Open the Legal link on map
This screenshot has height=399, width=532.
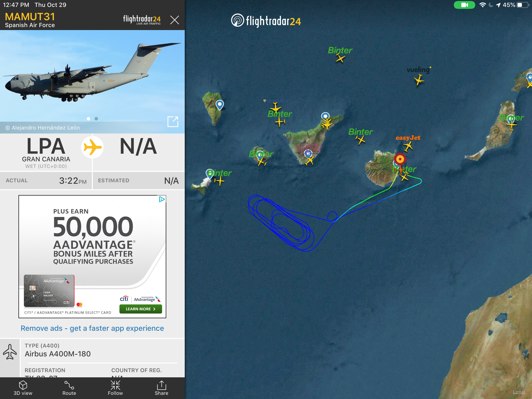pyautogui.click(x=519, y=392)
